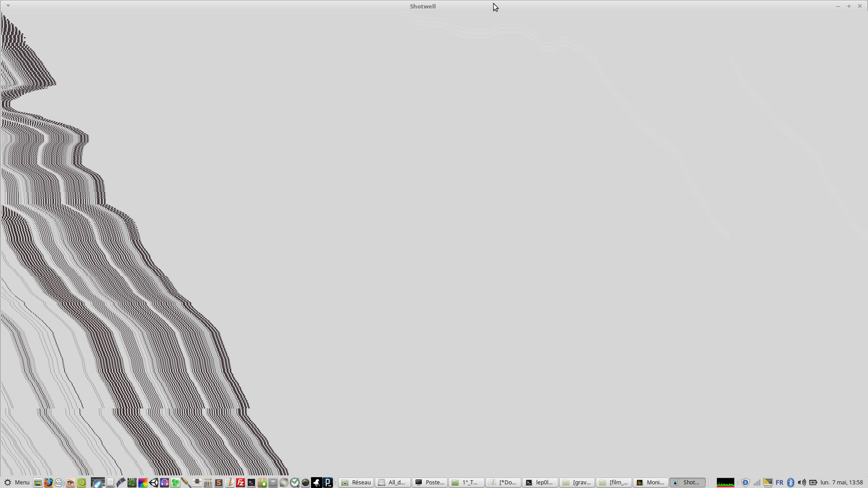The width and height of the screenshot is (868, 488).
Task: Switch to the Réseau window
Action: pyautogui.click(x=356, y=483)
